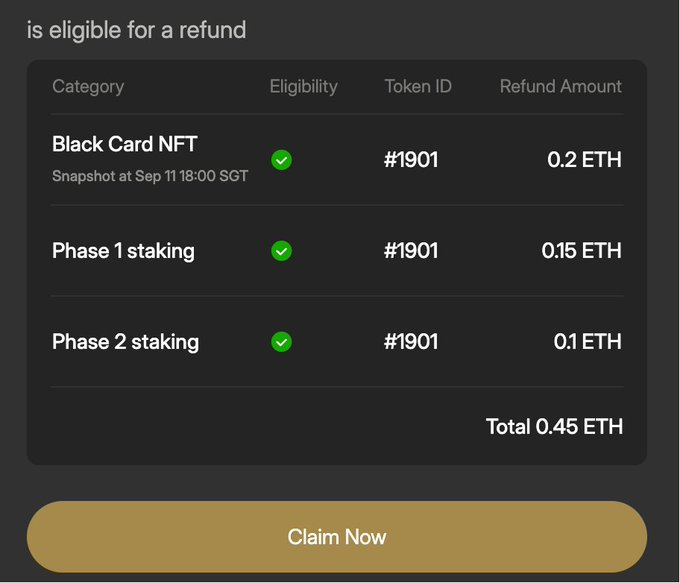Click the Claim Now button
Image resolution: width=680 pixels, height=583 pixels.
337,537
